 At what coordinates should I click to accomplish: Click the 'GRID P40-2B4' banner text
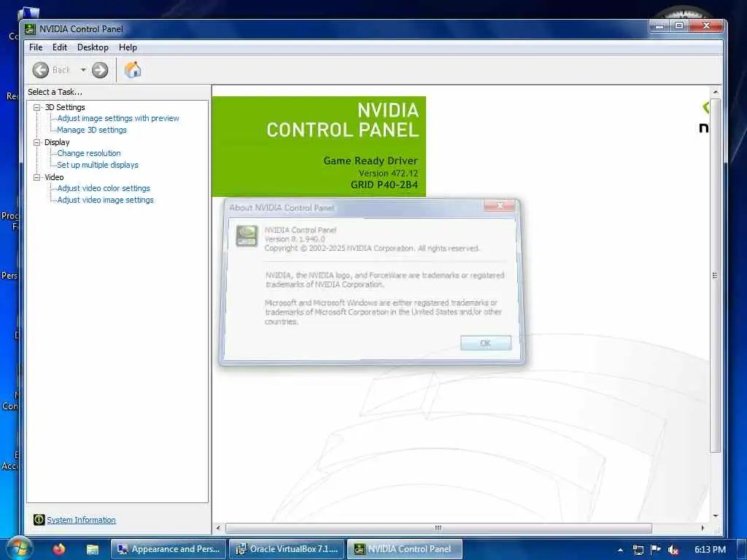pyautogui.click(x=384, y=184)
